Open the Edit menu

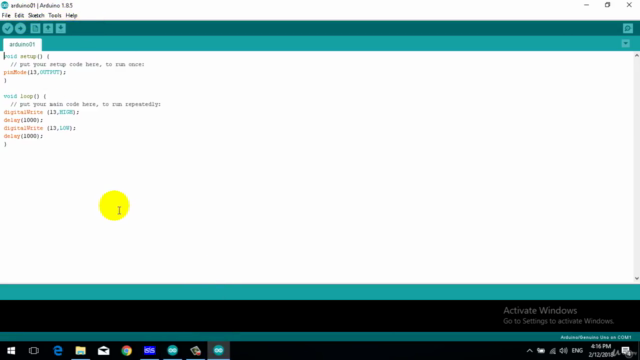(19, 16)
